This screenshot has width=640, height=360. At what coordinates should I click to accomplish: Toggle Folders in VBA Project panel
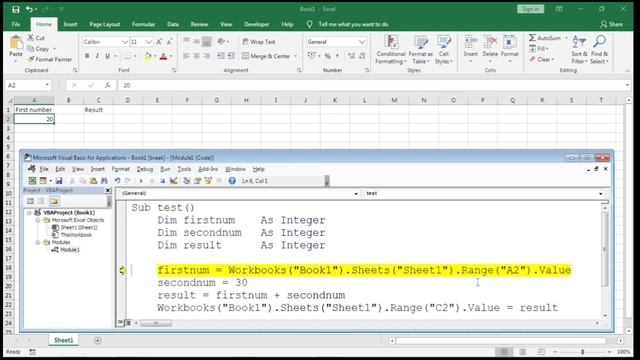pyautogui.click(x=54, y=201)
